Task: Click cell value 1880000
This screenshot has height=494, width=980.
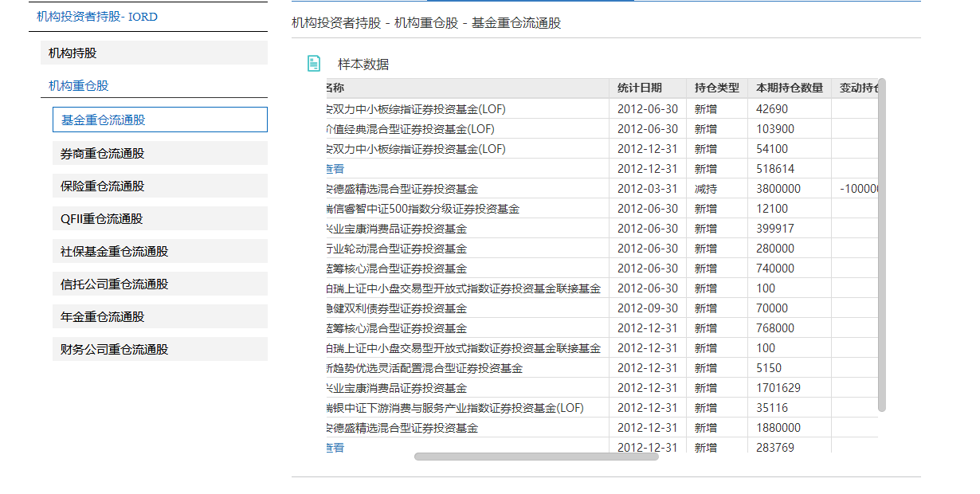Action: pos(778,428)
